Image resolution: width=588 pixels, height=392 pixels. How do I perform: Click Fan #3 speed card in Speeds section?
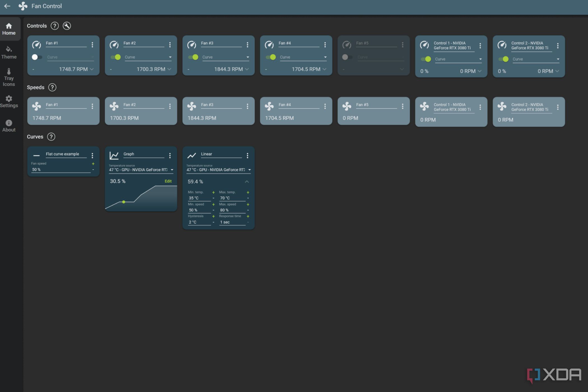point(218,111)
